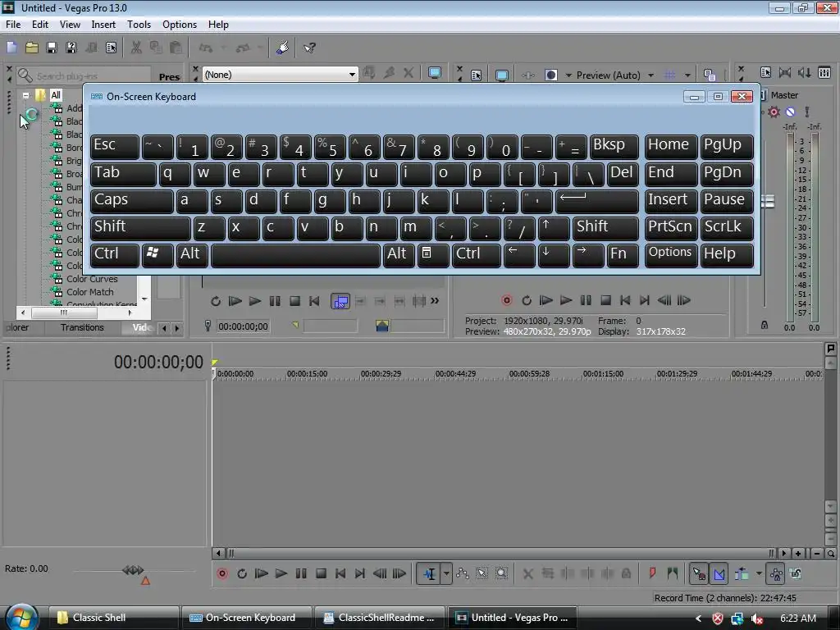This screenshot has height=630, width=840.
Task: Open dropdown arrow beside split screen icon
Action: pos(568,75)
